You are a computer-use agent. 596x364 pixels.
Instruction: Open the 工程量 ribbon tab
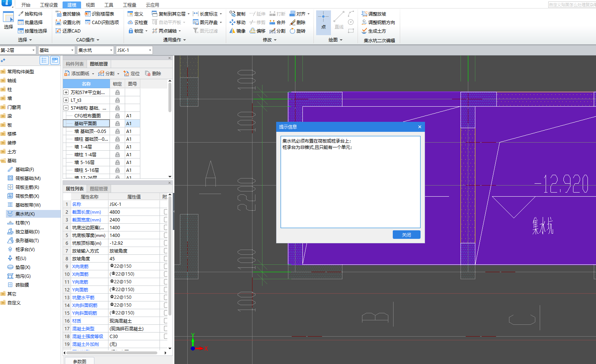(x=130, y=5)
